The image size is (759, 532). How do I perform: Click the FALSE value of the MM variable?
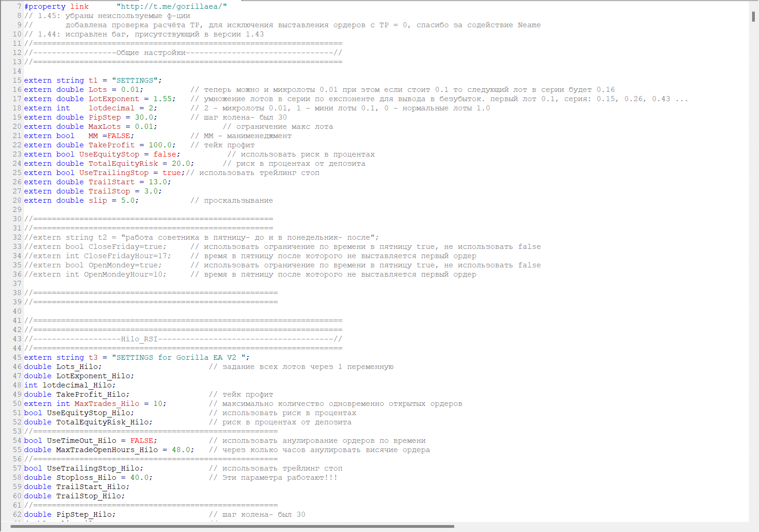point(118,136)
